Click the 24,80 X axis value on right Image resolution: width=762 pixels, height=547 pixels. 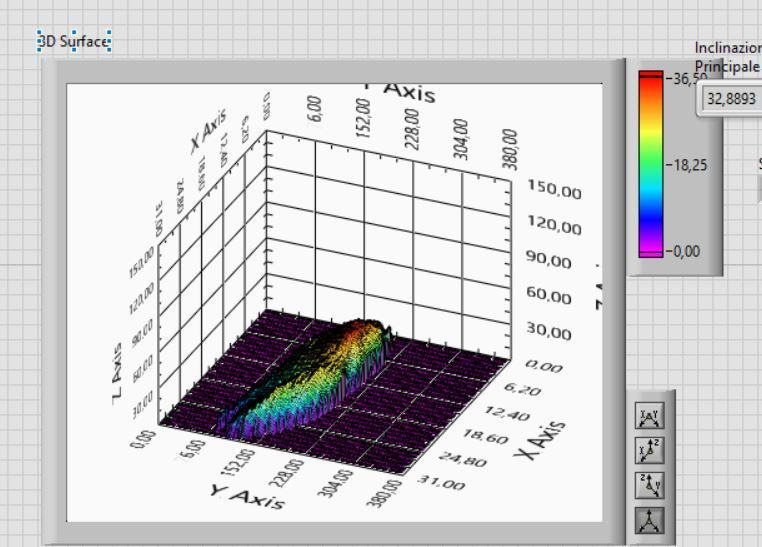coord(463,459)
